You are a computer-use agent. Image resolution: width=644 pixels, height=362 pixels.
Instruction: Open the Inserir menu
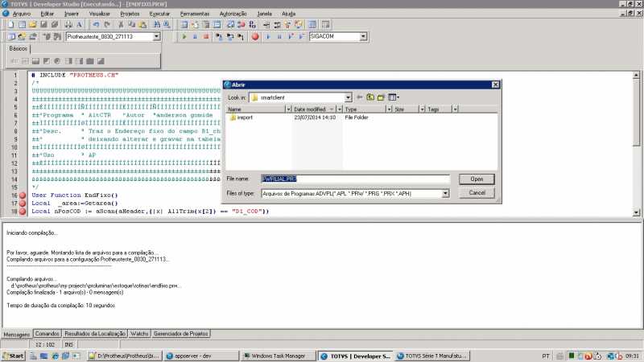[72, 14]
